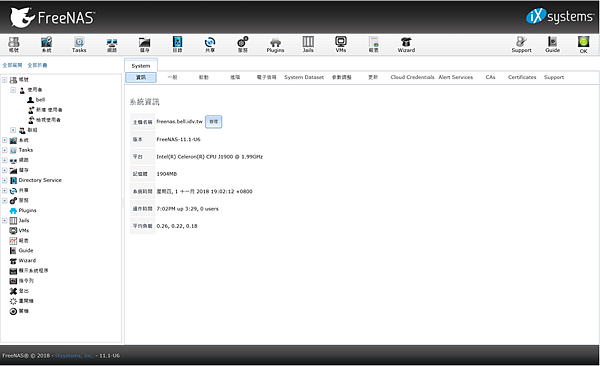Click Expand All (全部展開) link above tree

[x=12, y=65]
